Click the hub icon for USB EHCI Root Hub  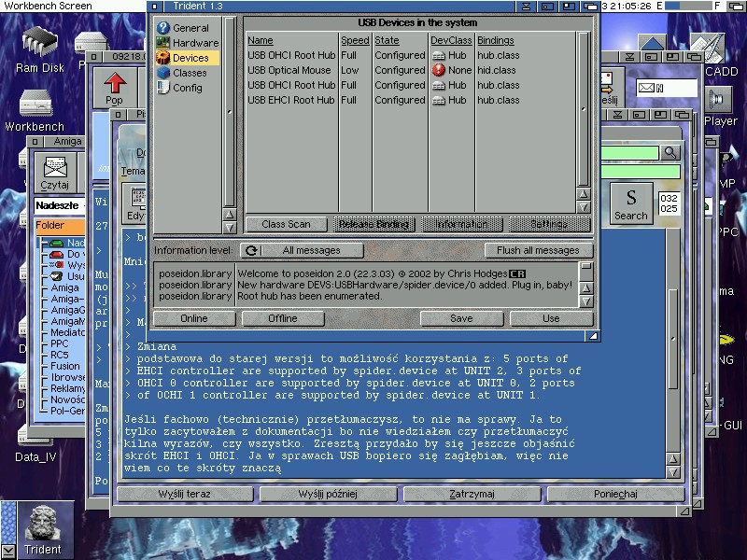(x=438, y=101)
